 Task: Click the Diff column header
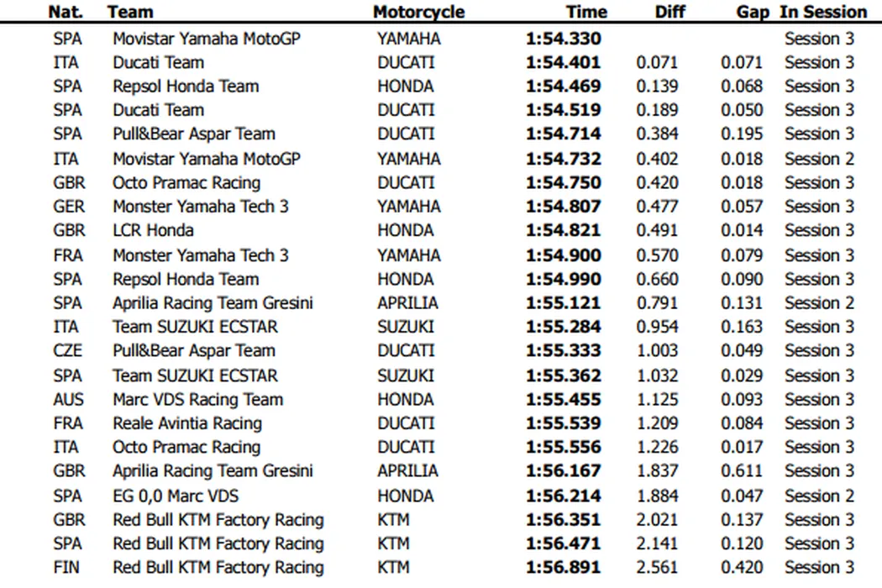tap(671, 13)
